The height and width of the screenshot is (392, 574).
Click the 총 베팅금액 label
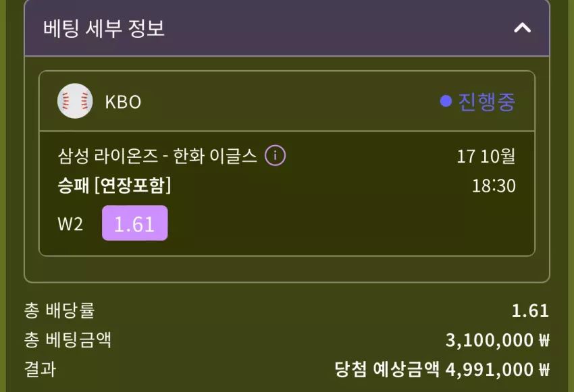(68, 339)
